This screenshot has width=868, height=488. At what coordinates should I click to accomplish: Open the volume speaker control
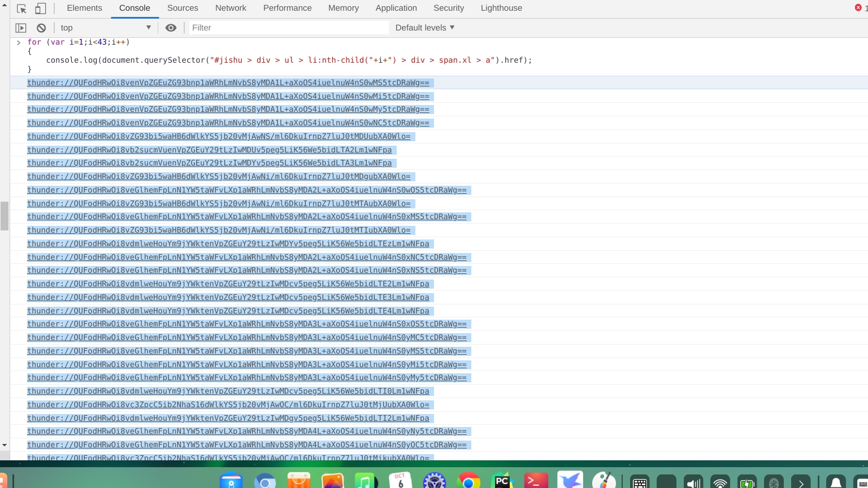tap(693, 482)
